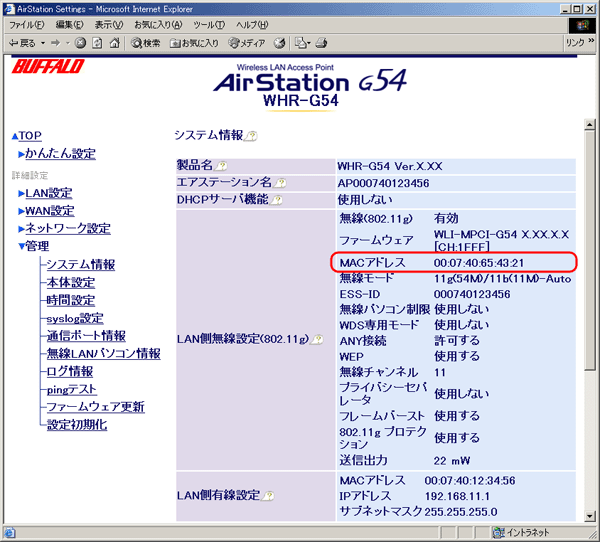Click the wired MAC address 00:07:40:12:34:56
The image size is (600, 542).
click(x=470, y=481)
